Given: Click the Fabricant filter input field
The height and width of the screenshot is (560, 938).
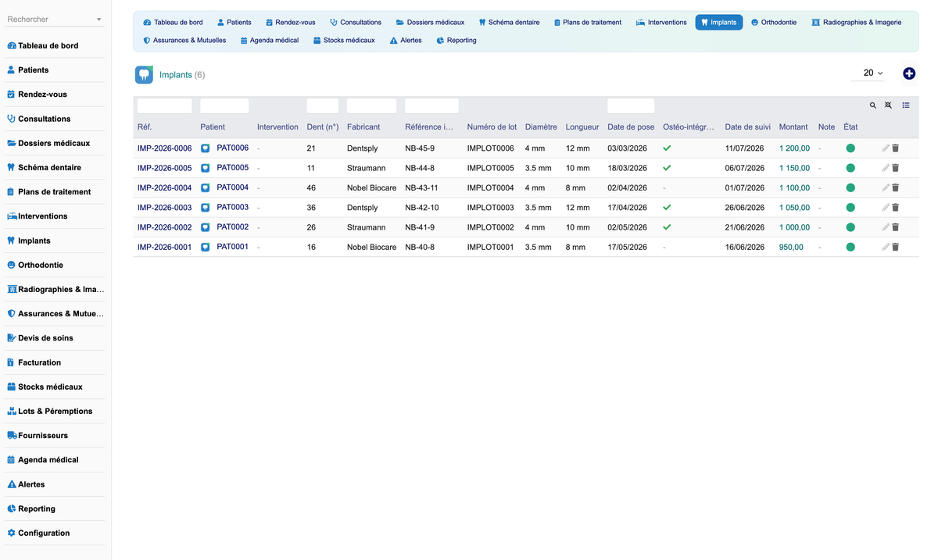Looking at the screenshot, I should coord(372,105).
